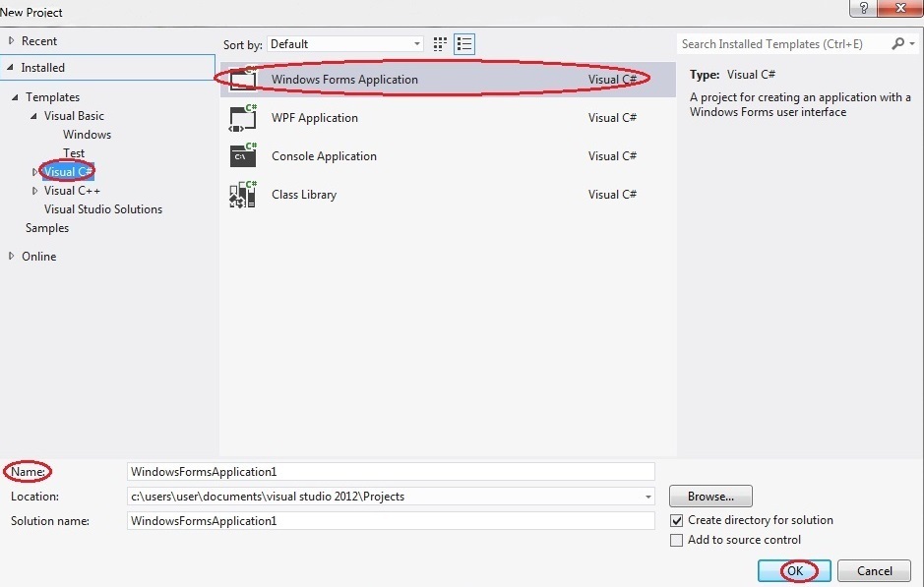Choose the Console Application template icon

[x=242, y=155]
